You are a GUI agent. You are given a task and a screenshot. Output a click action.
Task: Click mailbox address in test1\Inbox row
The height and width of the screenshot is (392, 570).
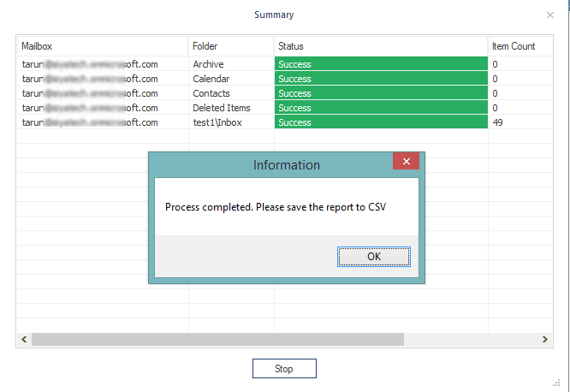coord(90,122)
